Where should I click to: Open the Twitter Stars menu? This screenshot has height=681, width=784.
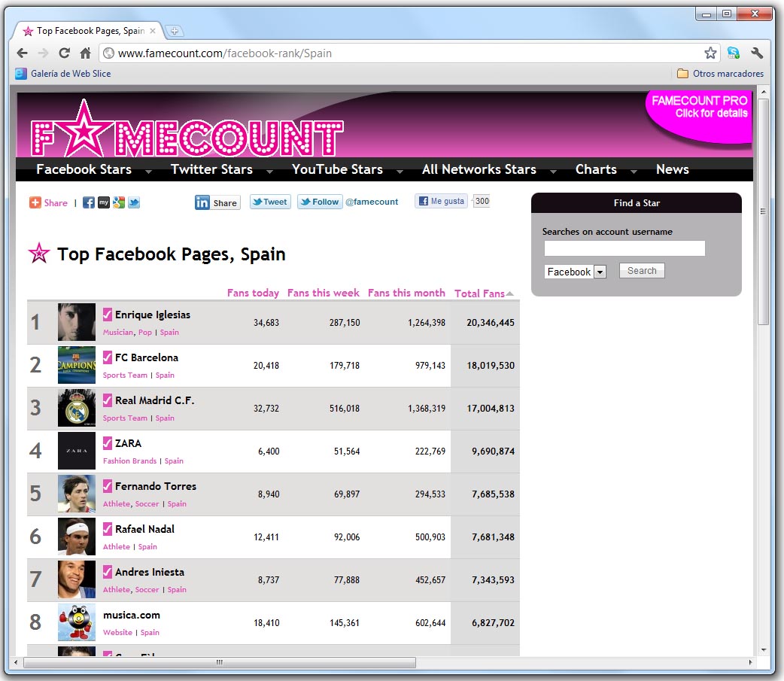211,169
